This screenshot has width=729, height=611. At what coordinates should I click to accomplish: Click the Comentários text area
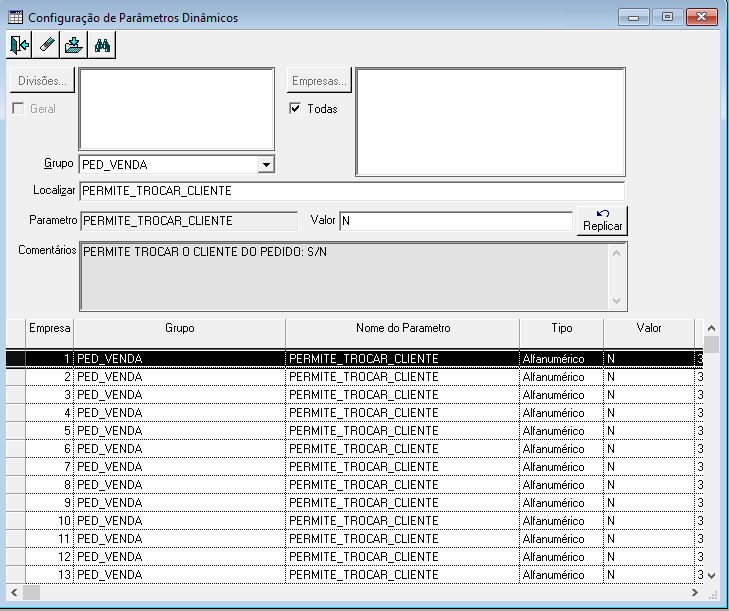[x=344, y=276]
